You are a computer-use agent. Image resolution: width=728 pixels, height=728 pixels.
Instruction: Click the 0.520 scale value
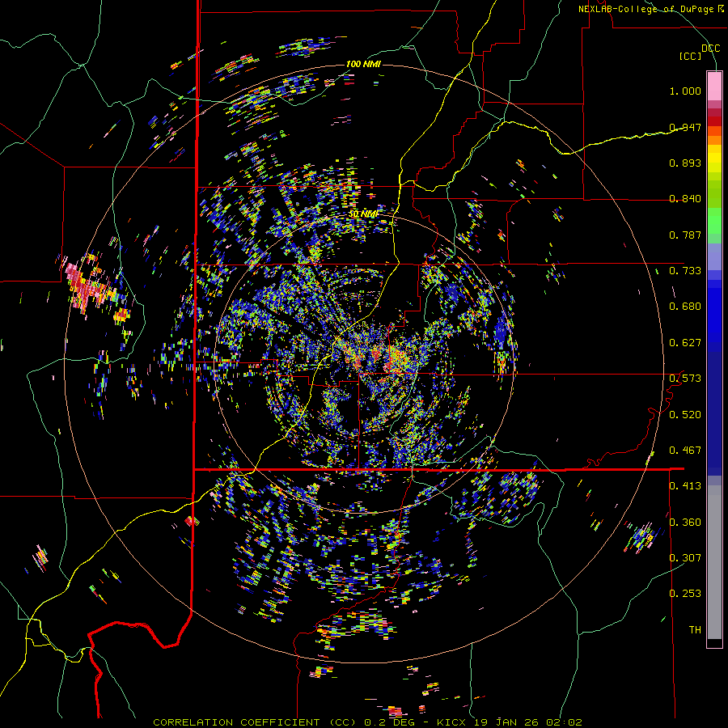pos(685,414)
